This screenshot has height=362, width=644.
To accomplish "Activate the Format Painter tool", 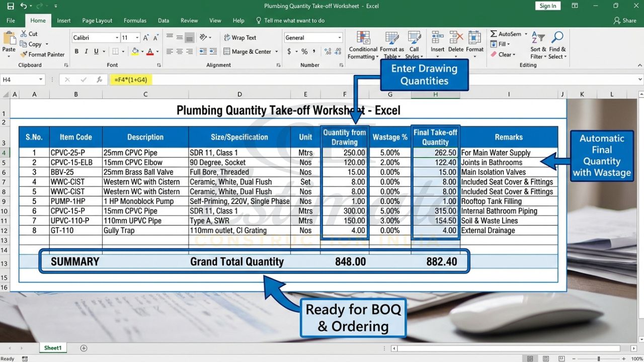I will tap(42, 54).
